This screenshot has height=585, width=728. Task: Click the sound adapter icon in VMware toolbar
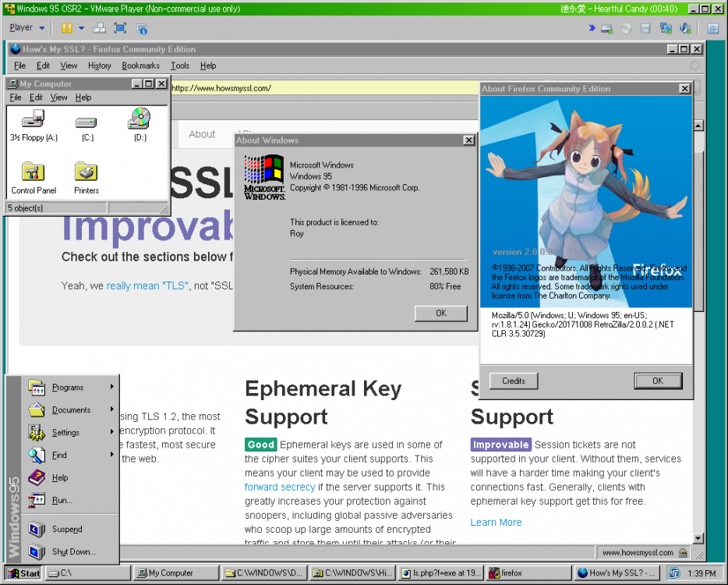coord(684,27)
